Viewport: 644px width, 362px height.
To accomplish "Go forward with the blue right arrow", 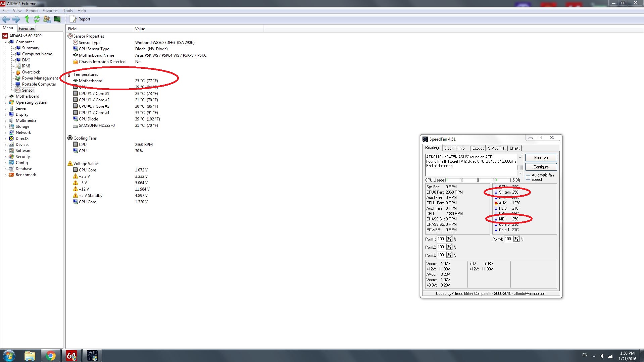I will (16, 19).
